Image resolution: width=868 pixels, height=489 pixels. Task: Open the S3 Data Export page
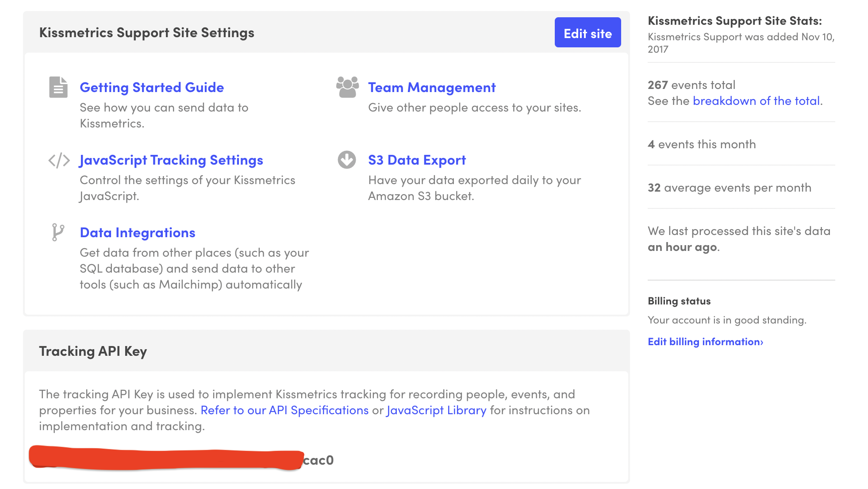pos(417,160)
